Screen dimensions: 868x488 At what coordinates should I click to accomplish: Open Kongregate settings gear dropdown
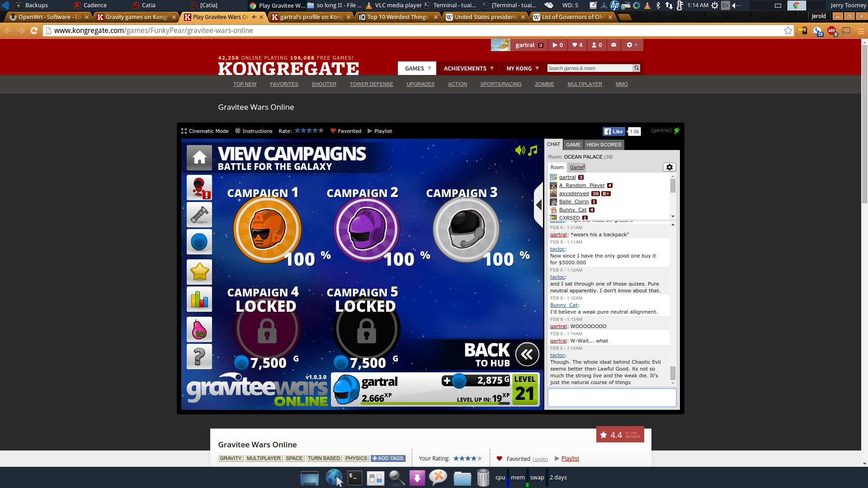[632, 45]
